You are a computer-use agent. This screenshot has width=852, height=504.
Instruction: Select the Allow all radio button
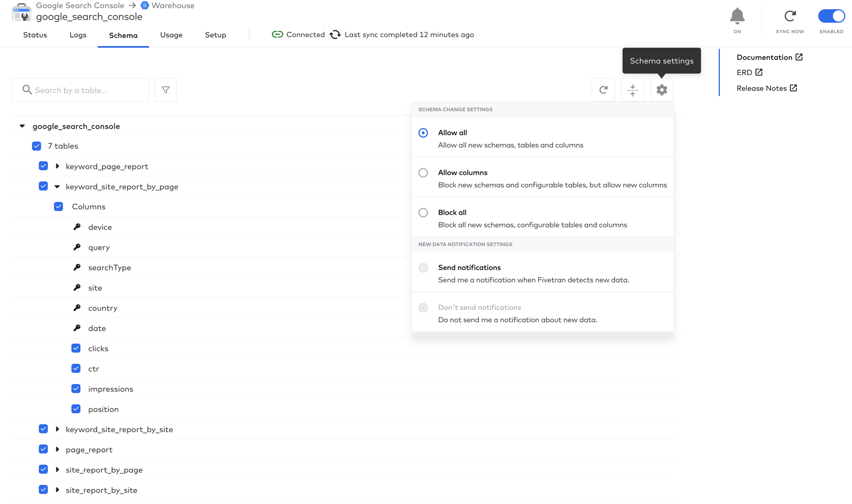point(423,133)
